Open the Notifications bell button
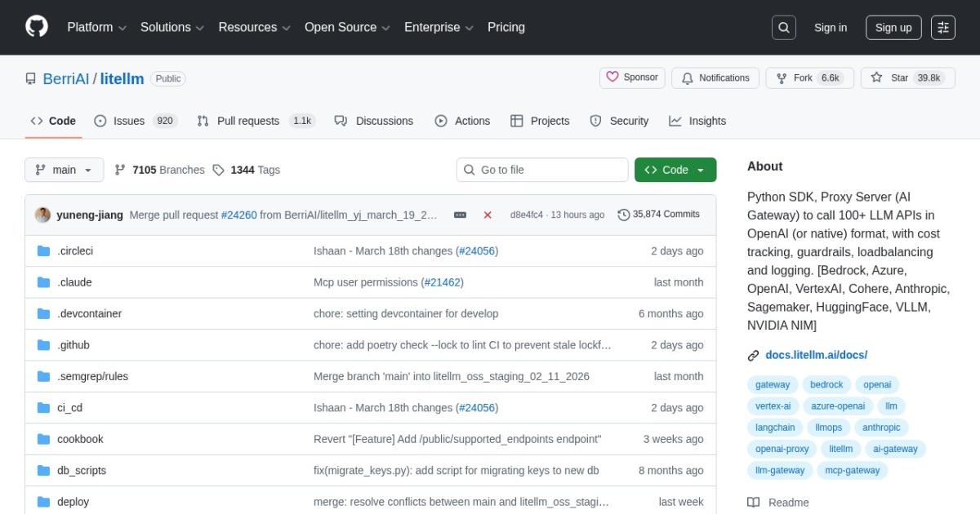The width and height of the screenshot is (980, 514). pyautogui.click(x=715, y=78)
